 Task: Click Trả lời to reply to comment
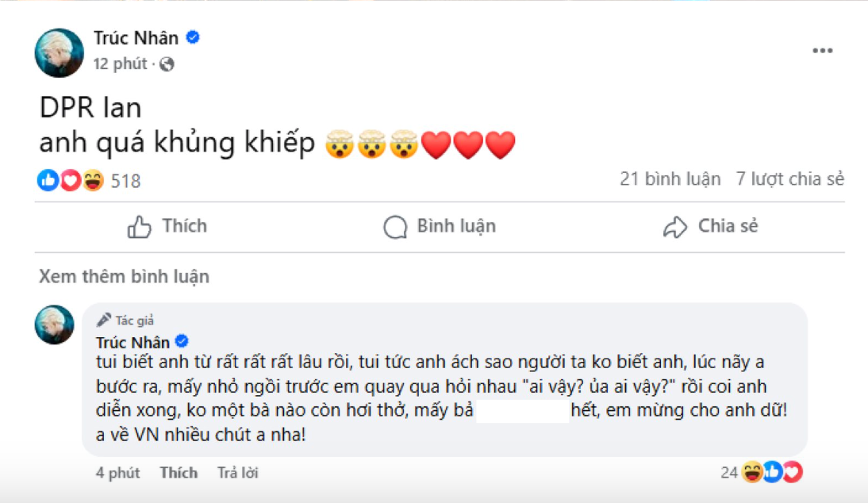coord(238,474)
